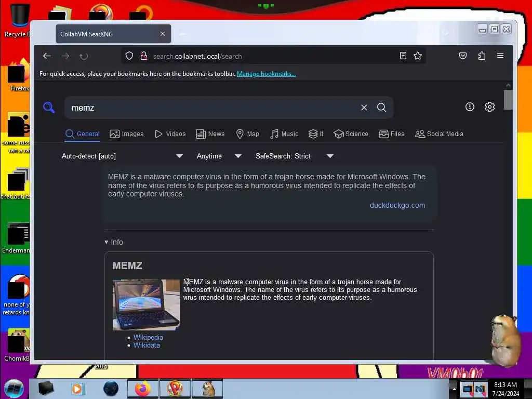This screenshot has height=399, width=532.
Task: Open the media player taskbar icon
Action: (x=77, y=389)
